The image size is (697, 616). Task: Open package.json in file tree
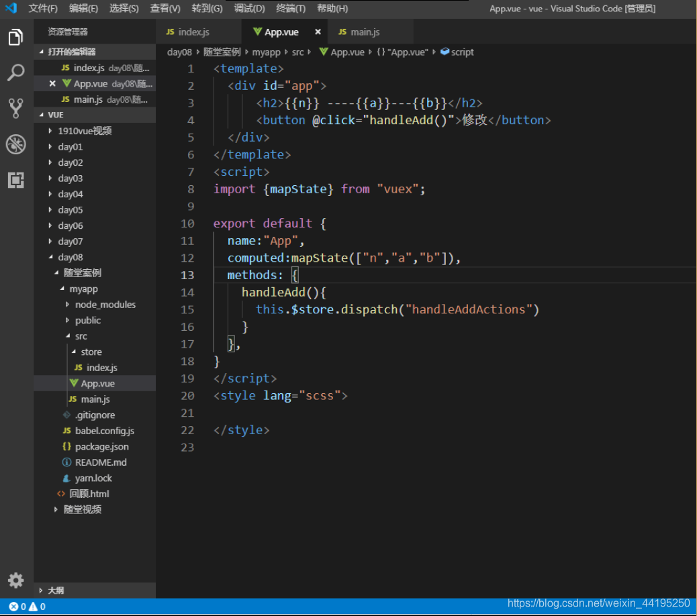point(102,447)
